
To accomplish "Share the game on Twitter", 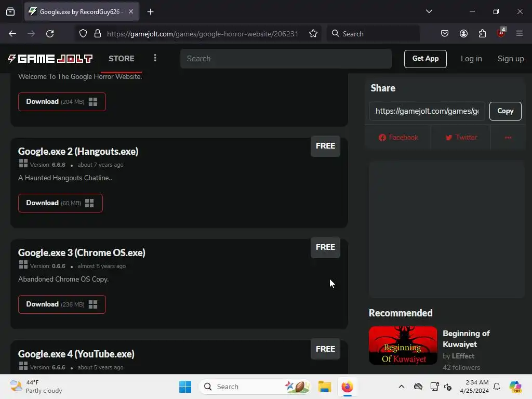I will [x=461, y=137].
